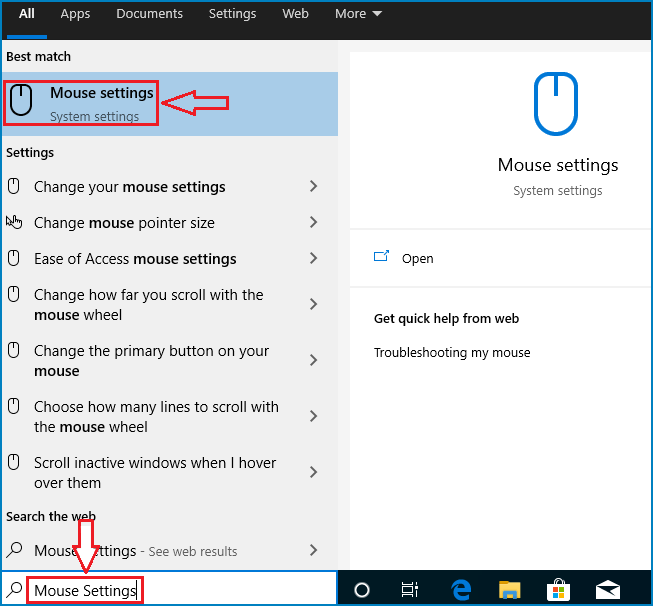Expand Change your mouse settings chevron
The height and width of the screenshot is (606, 653).
[314, 186]
